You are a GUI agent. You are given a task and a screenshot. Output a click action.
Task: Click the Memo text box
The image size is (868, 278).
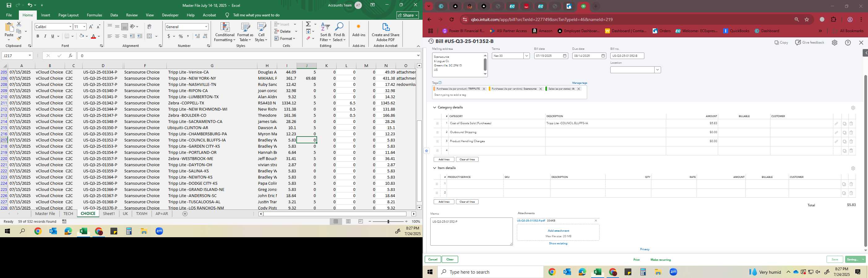pyautogui.click(x=471, y=232)
